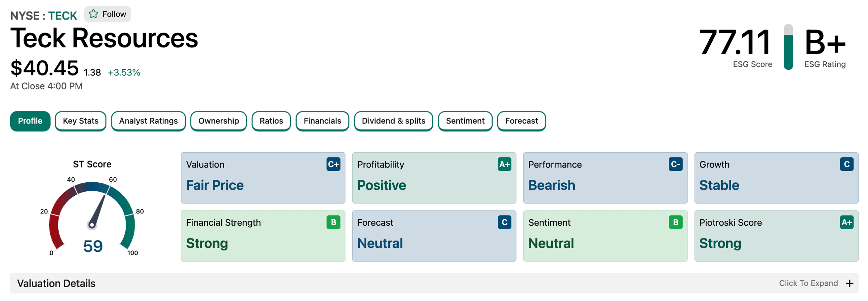Click the plus icon beside Click To Expand
This screenshot has width=868, height=301.
[850, 283]
